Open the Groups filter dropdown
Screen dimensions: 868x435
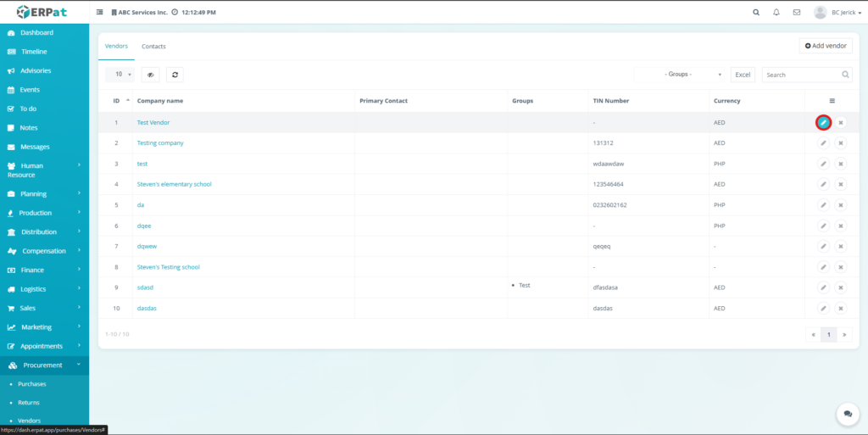point(682,75)
